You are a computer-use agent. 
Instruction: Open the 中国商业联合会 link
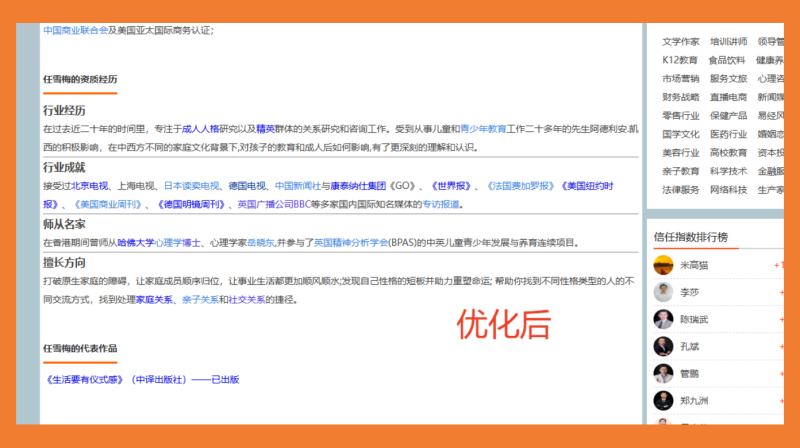pos(75,30)
